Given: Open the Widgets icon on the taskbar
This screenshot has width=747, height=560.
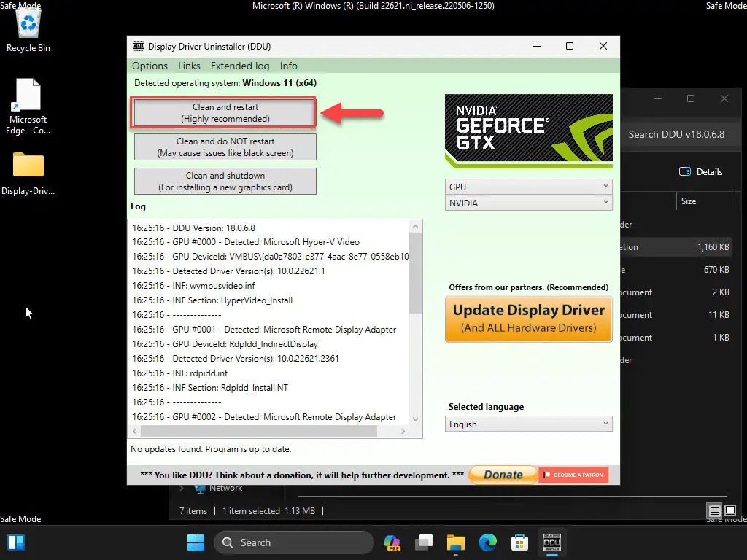Looking at the screenshot, I should 16,542.
